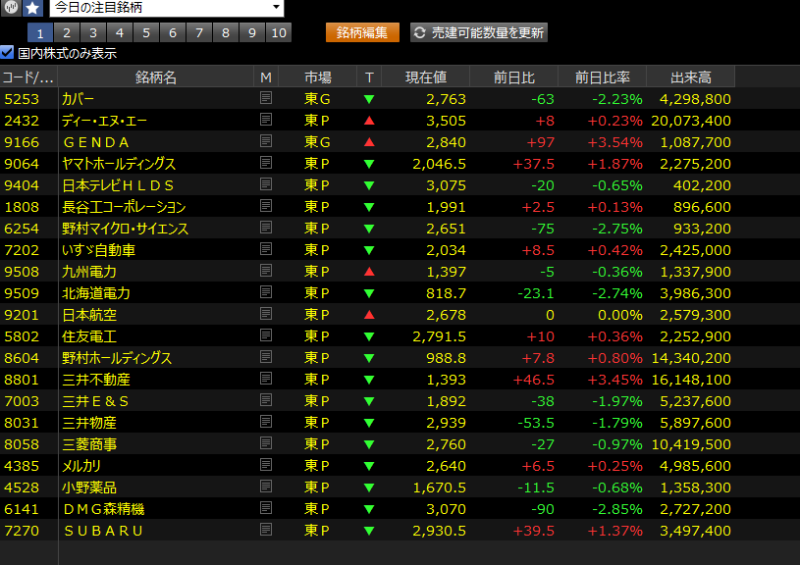
Task: Open memo icon for 住友電工 row
Action: pyautogui.click(x=266, y=335)
